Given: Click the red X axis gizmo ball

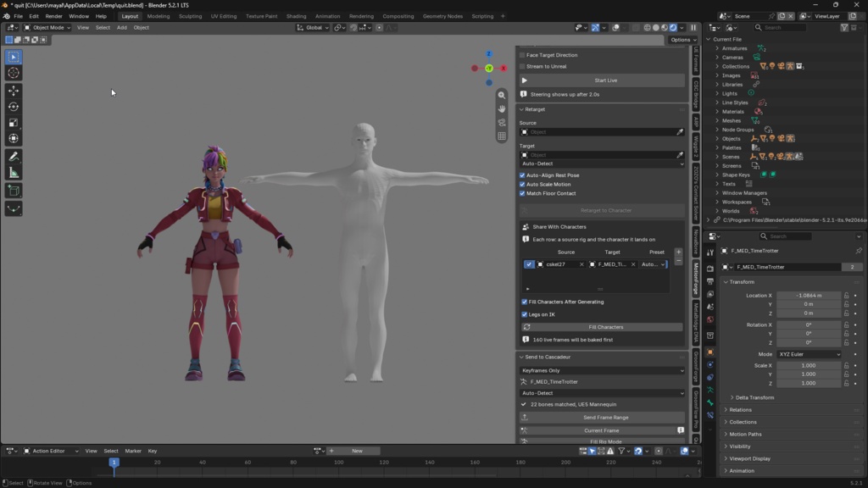Looking at the screenshot, I should (x=504, y=68).
